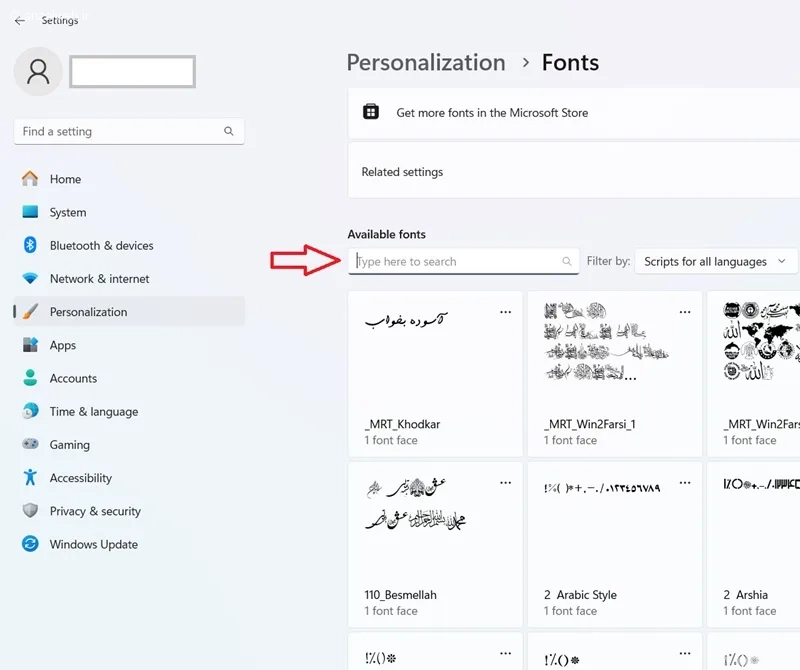Click Personalization in the breadcrumb
Screen dimensions: 800x670
pyautogui.click(x=426, y=63)
